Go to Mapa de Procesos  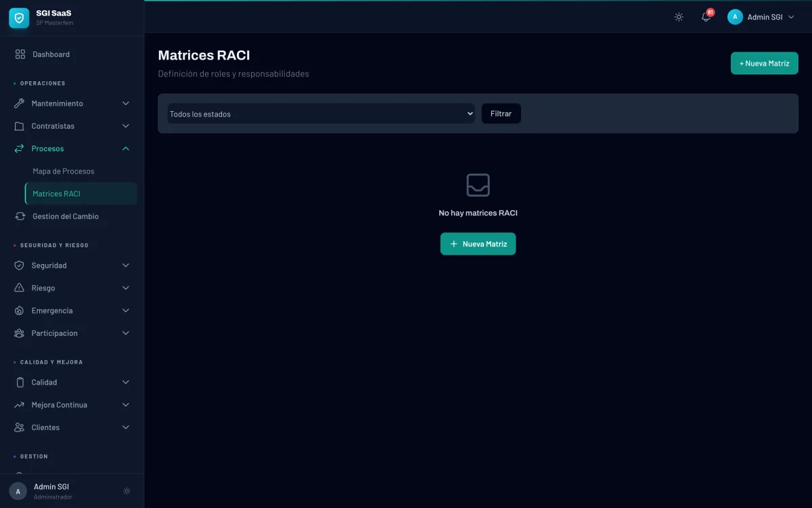click(x=64, y=171)
